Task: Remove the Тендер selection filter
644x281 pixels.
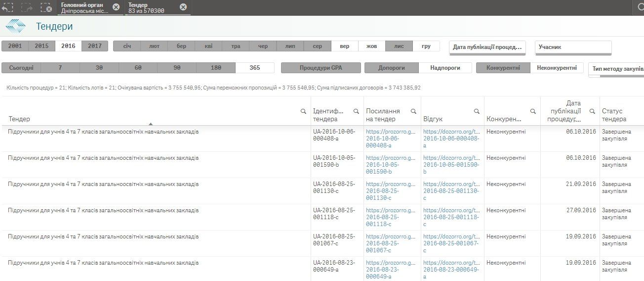Action: (183, 7)
